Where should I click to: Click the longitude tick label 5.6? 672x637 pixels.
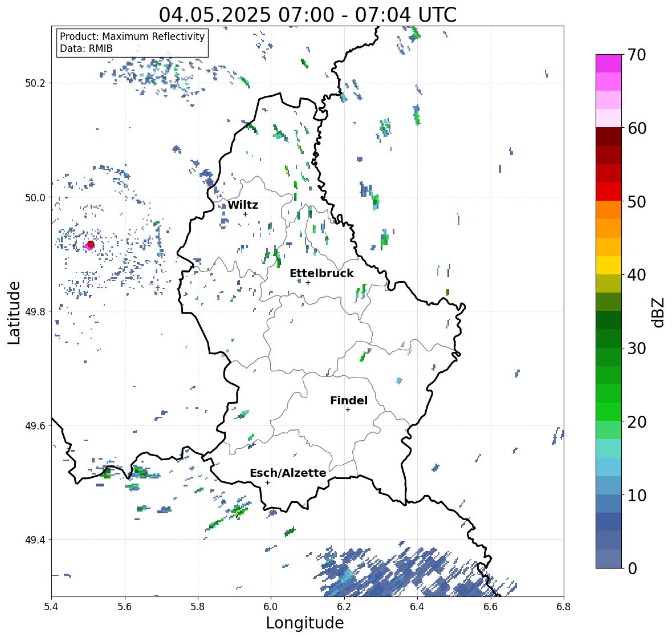[125, 607]
